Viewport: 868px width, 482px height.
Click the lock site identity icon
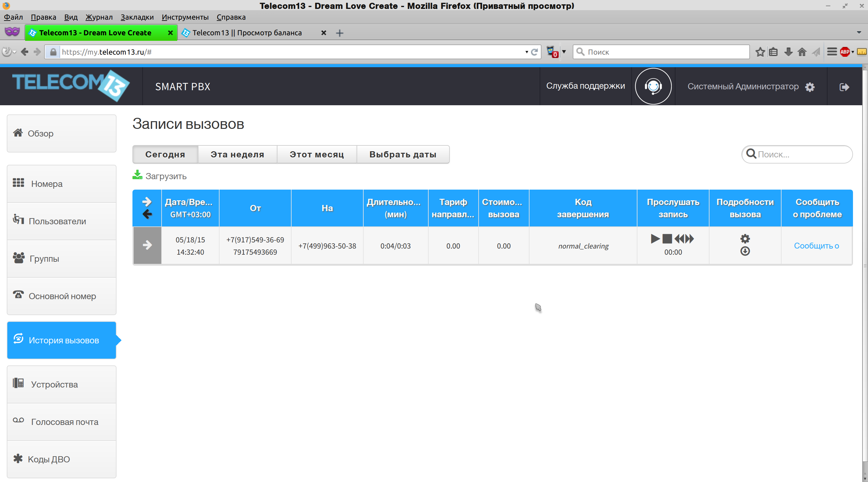(x=53, y=52)
